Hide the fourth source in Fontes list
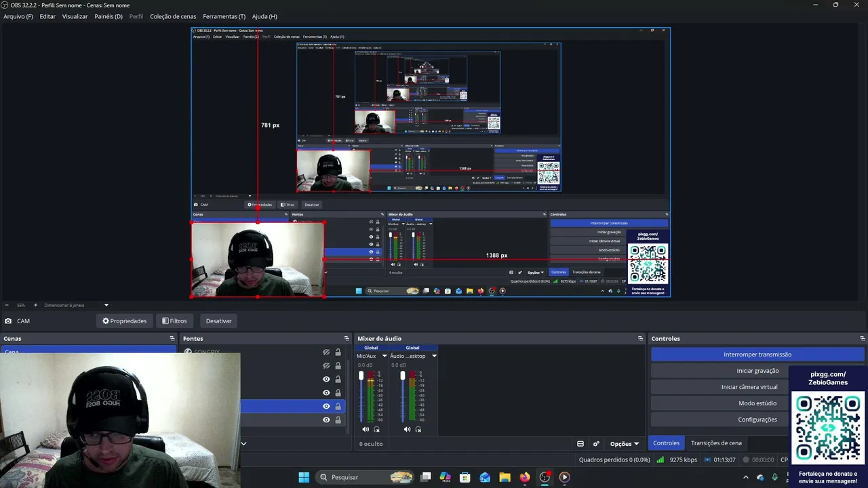Viewport: 868px width, 488px height. tap(326, 392)
